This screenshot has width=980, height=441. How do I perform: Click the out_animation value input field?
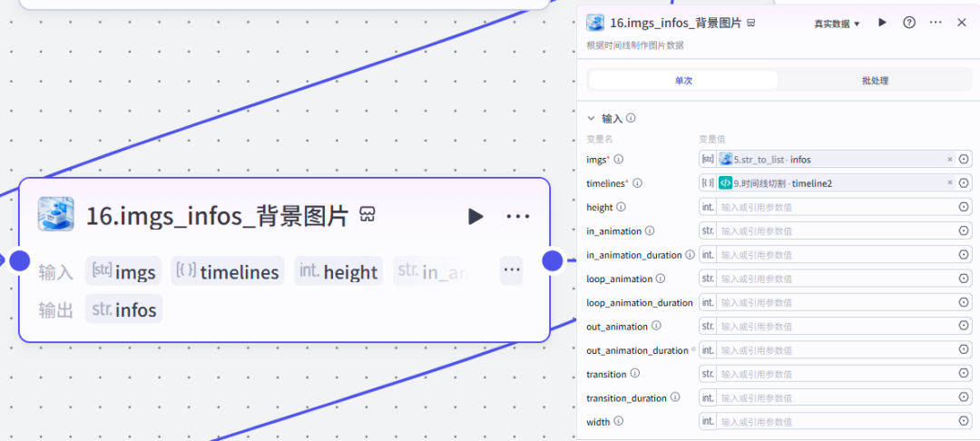click(x=837, y=326)
